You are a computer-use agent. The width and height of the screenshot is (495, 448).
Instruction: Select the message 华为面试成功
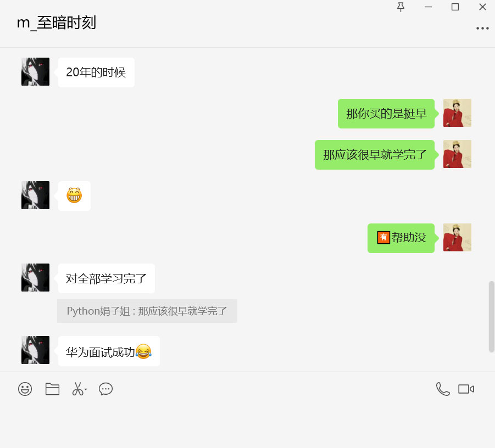(109, 351)
